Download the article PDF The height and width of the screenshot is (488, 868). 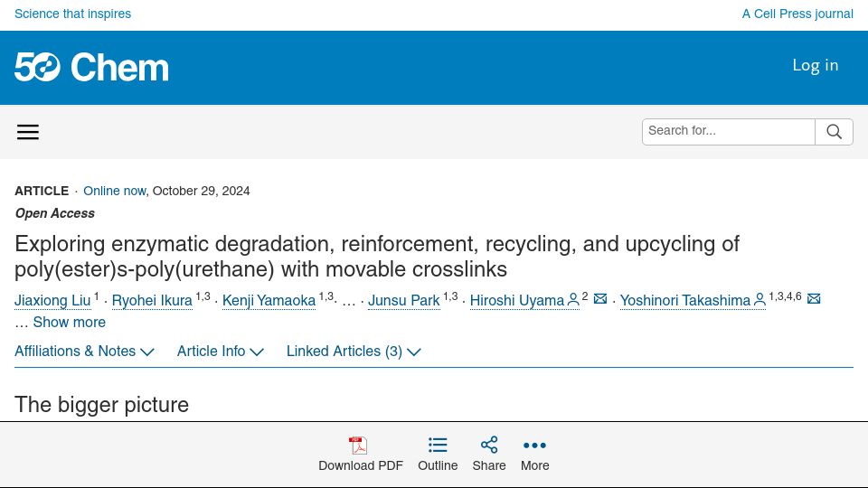361,455
